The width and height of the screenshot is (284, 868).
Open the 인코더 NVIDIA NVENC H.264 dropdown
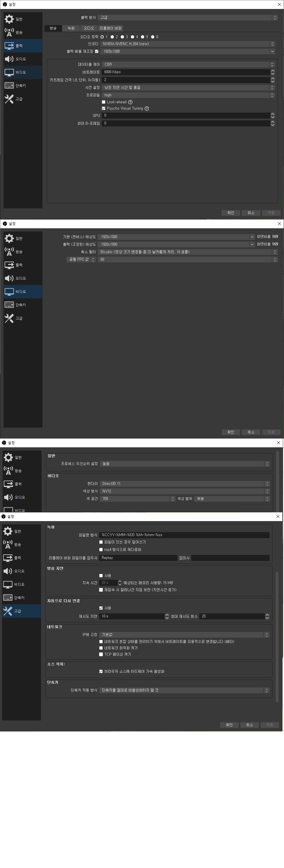click(x=188, y=44)
